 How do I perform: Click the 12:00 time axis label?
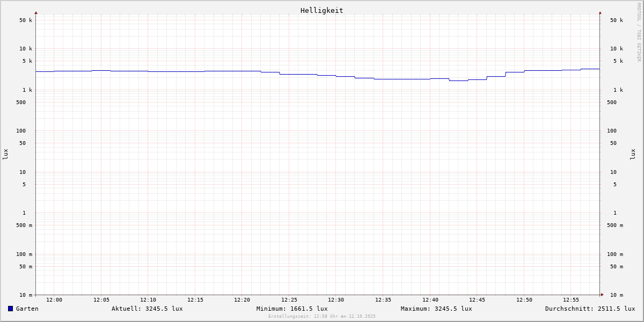[x=54, y=300]
